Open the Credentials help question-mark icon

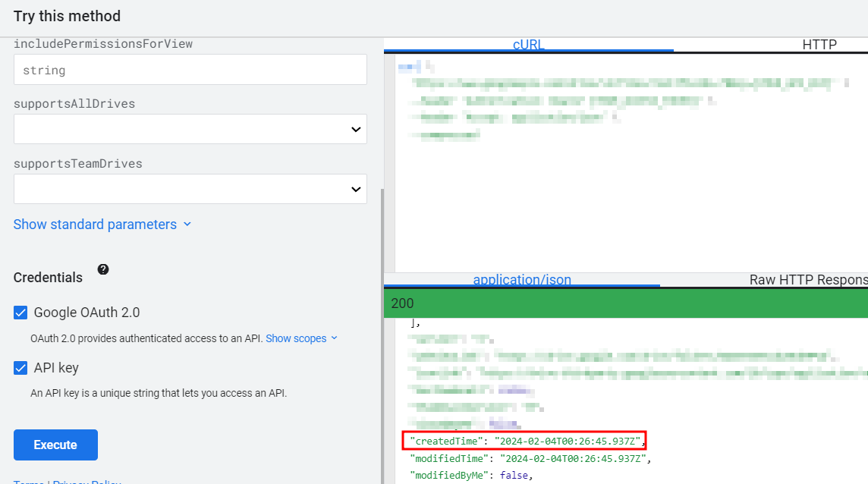[103, 269]
